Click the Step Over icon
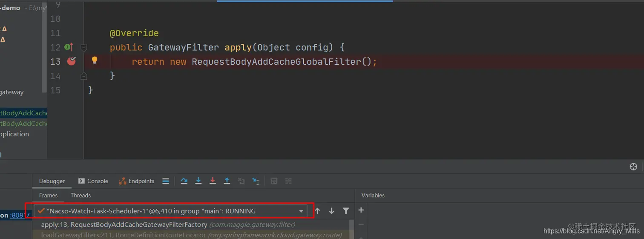The image size is (644, 239). pyautogui.click(x=184, y=181)
